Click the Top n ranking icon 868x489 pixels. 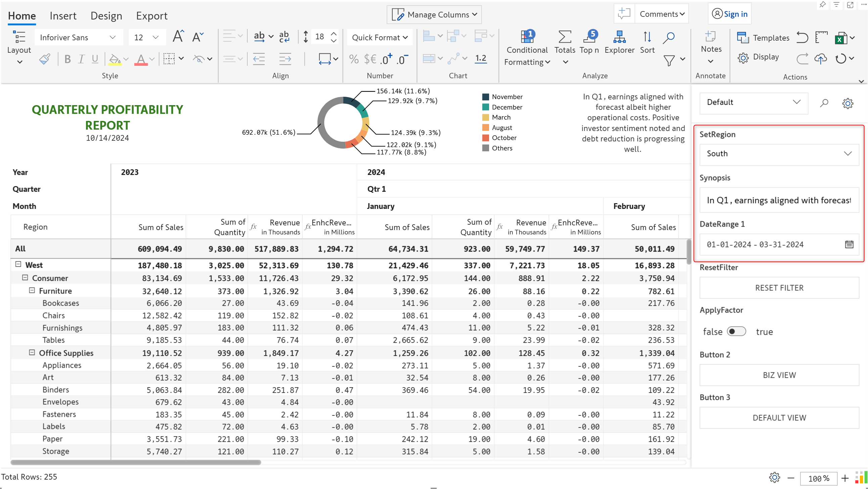click(x=589, y=37)
